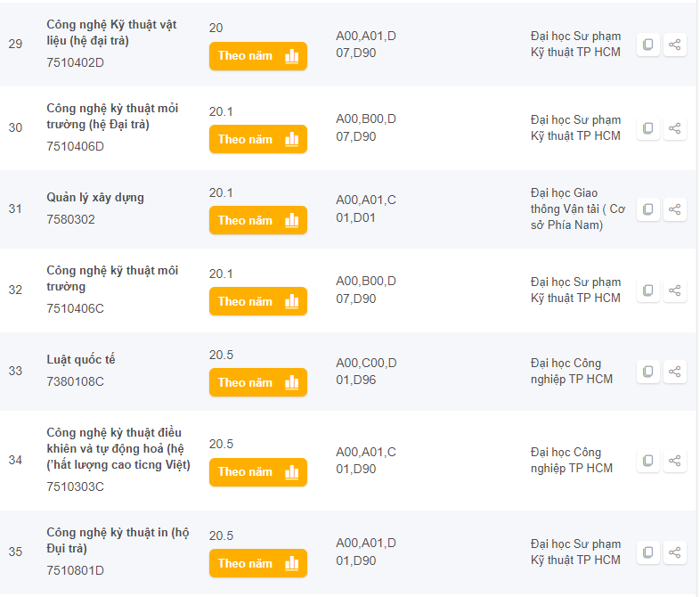Share row 35 Công nghệ kỹ thuật in
Screen dimensions: 700x597
point(674,552)
